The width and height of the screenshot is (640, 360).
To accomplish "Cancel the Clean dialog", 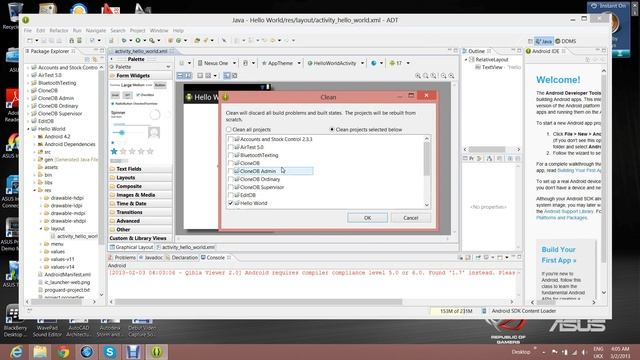I will pyautogui.click(x=411, y=218).
